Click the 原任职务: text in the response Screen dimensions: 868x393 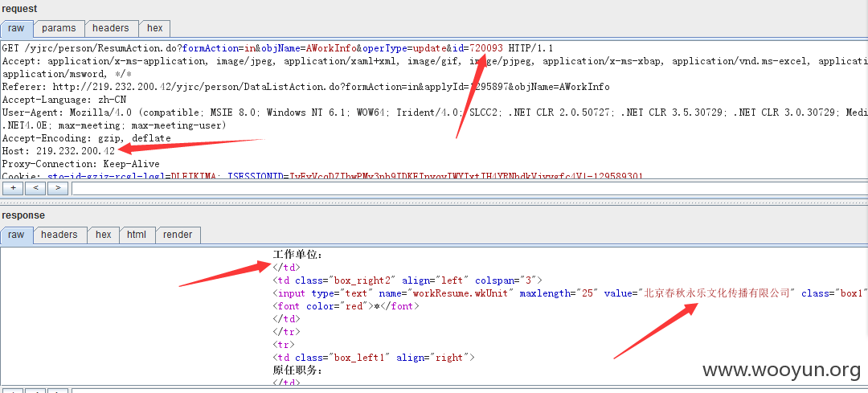pyautogui.click(x=297, y=370)
